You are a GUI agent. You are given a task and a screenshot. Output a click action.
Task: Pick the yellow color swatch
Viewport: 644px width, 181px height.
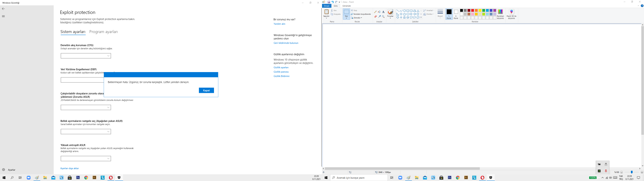(x=480, y=10)
